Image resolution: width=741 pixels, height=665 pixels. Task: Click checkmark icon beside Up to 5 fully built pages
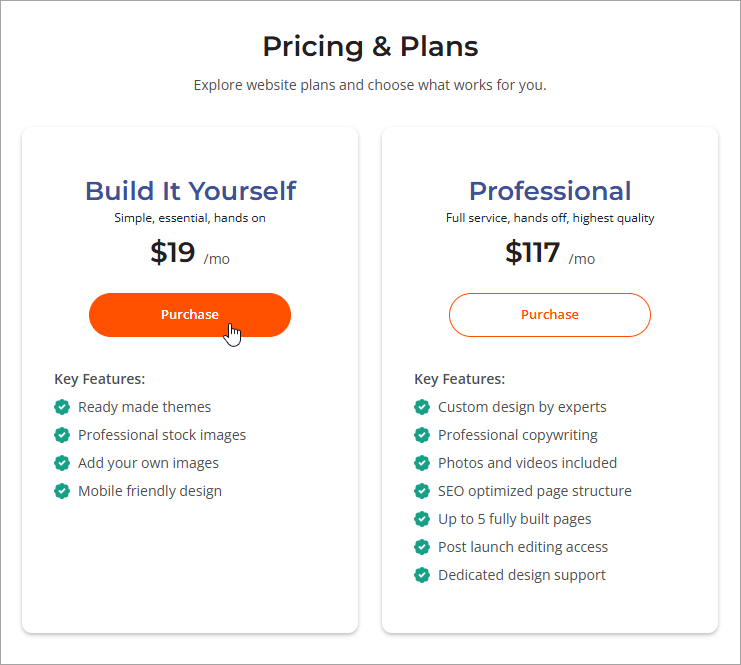422,519
